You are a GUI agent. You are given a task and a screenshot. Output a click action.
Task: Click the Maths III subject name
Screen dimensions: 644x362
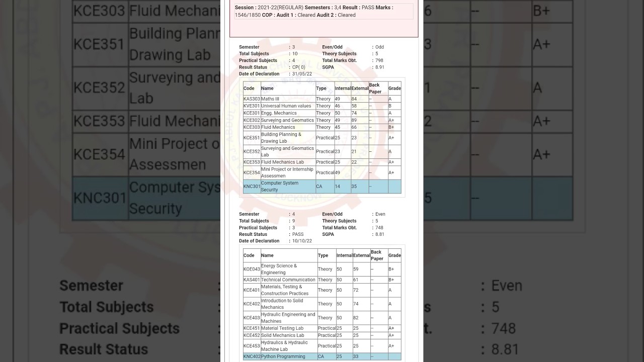tap(270, 99)
